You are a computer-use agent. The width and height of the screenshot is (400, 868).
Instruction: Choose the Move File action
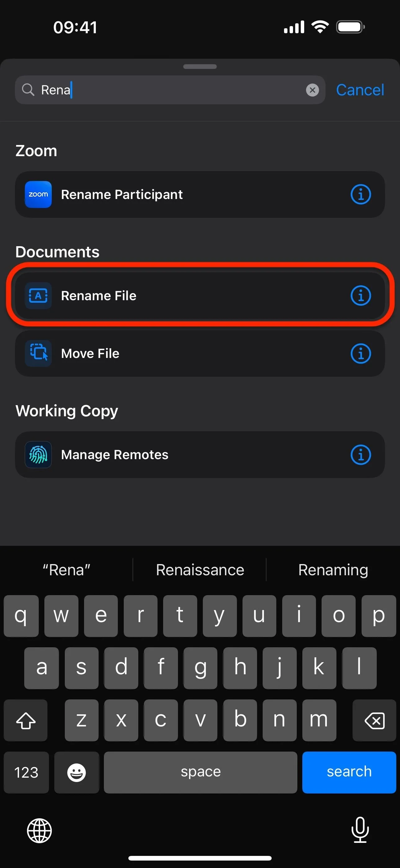coord(200,354)
